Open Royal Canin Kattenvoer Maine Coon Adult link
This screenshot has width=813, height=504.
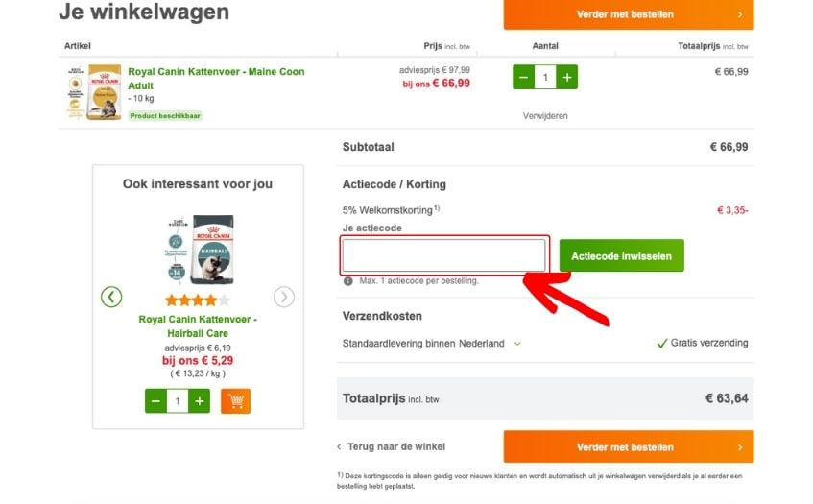click(216, 79)
